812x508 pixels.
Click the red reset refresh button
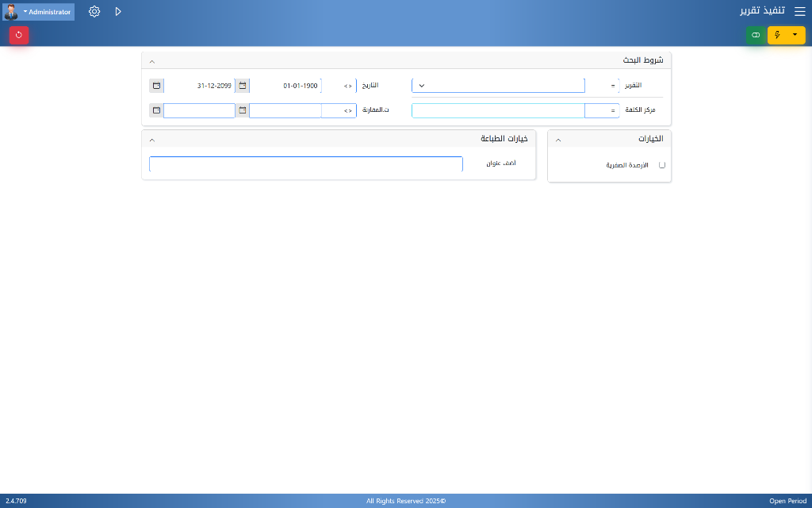tap(19, 35)
